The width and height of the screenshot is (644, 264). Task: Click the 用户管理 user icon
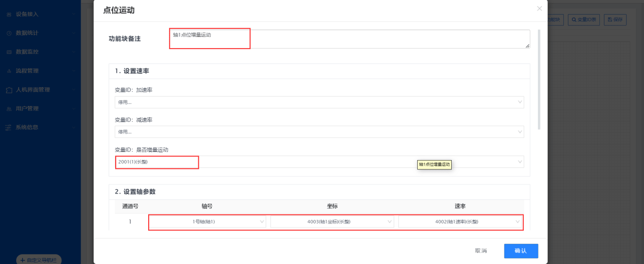click(9, 108)
